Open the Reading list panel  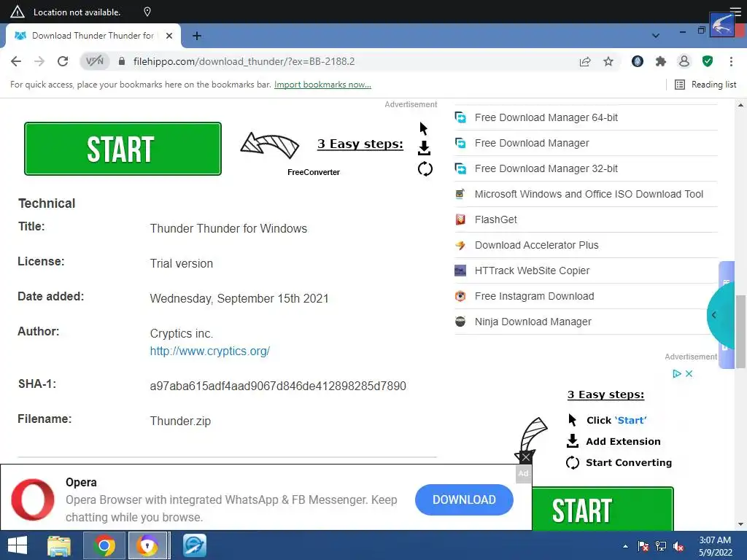(x=705, y=85)
